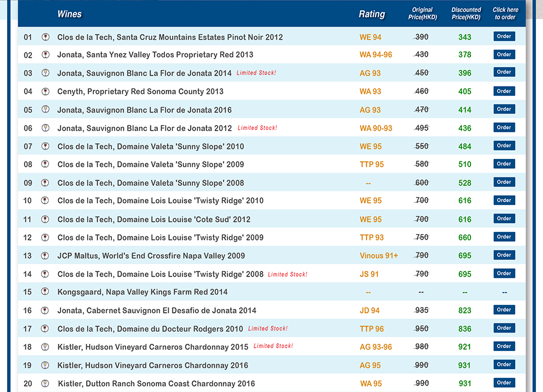Viewport: 543px width, 392px height.
Task: Order the 'Twisty Ridge' 2010 wine
Action: pyautogui.click(x=504, y=200)
